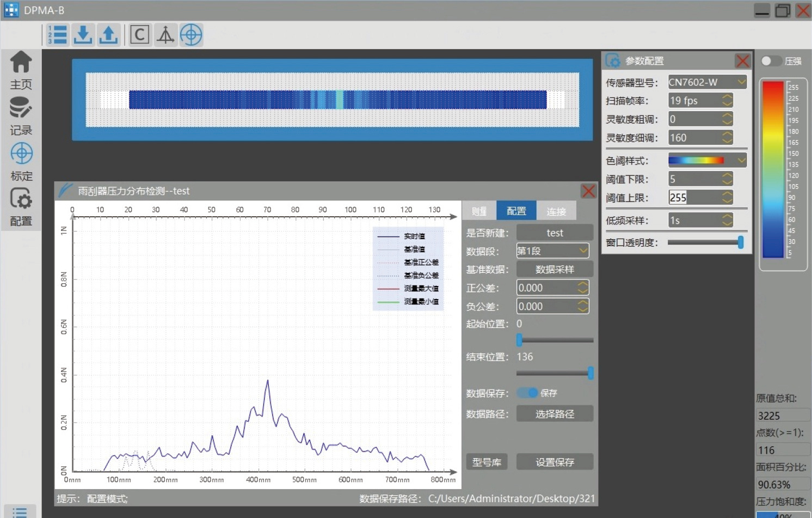Viewport: 812px width, 518px height.
Task: Click the 结束位置 slider handle
Action: (x=590, y=373)
